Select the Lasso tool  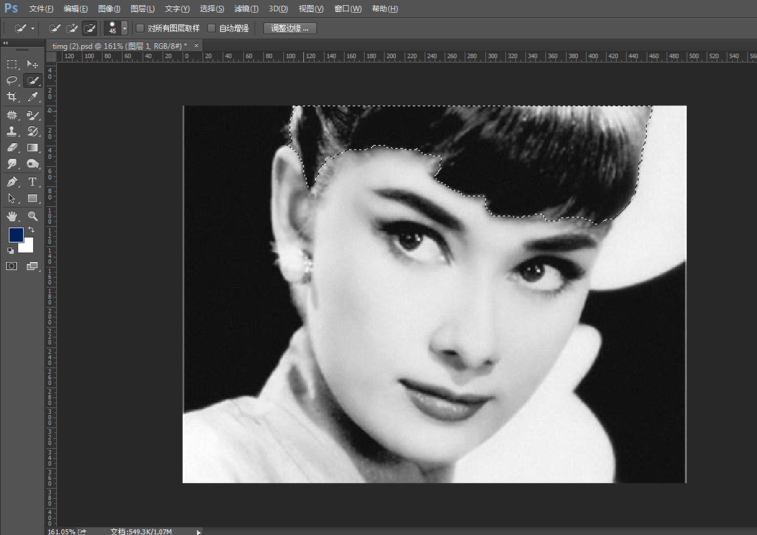pyautogui.click(x=12, y=80)
